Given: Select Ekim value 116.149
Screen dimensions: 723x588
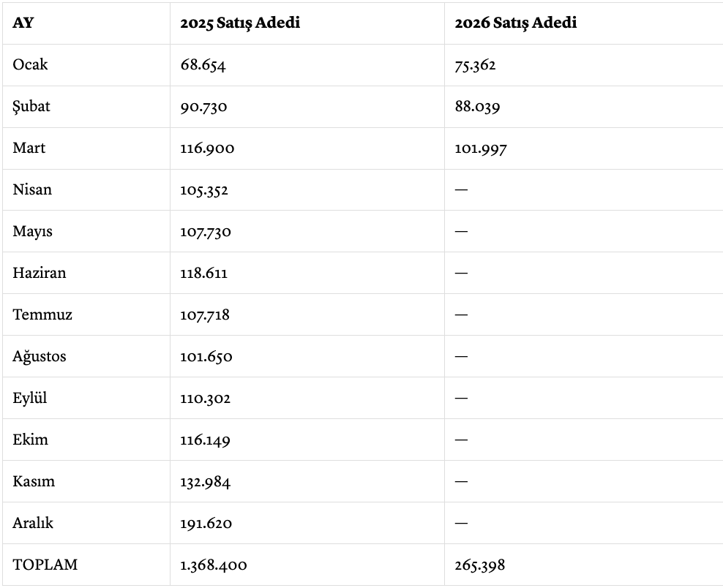Looking at the screenshot, I should pos(205,440).
